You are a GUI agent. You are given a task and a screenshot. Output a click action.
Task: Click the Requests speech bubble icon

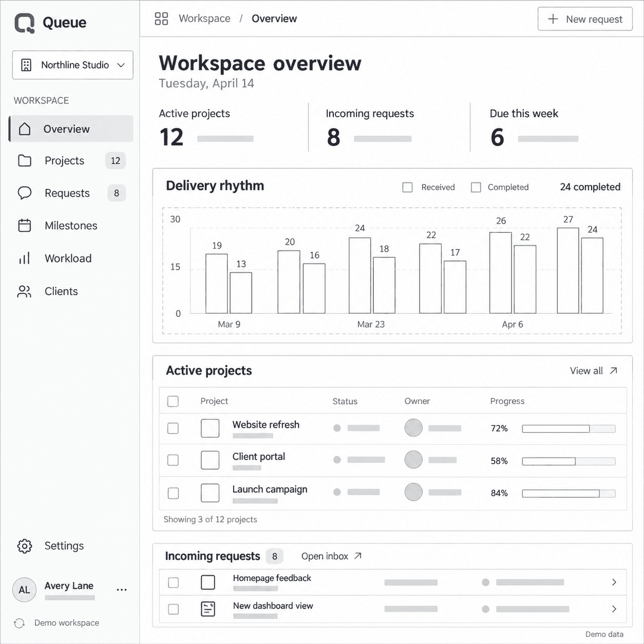coord(25,193)
